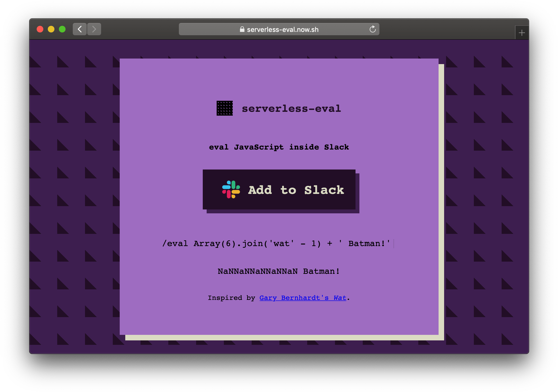Minimize the window with the yellow button

point(51,29)
